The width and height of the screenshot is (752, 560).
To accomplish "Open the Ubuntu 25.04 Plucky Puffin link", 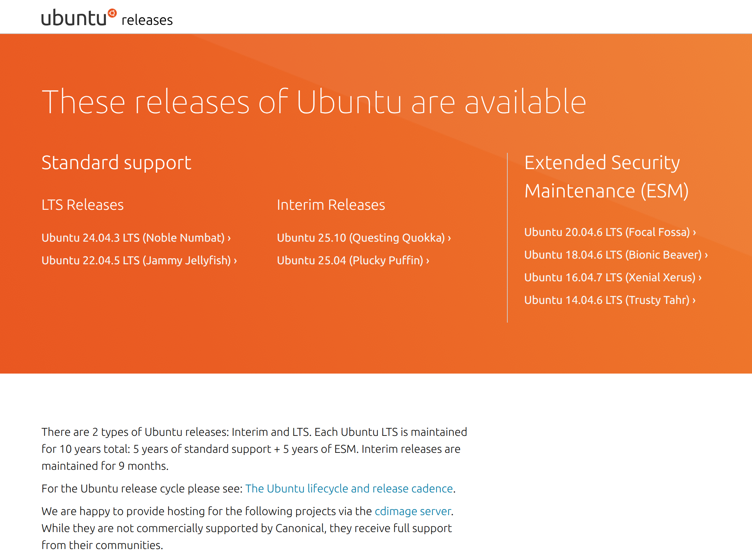I will 350,260.
